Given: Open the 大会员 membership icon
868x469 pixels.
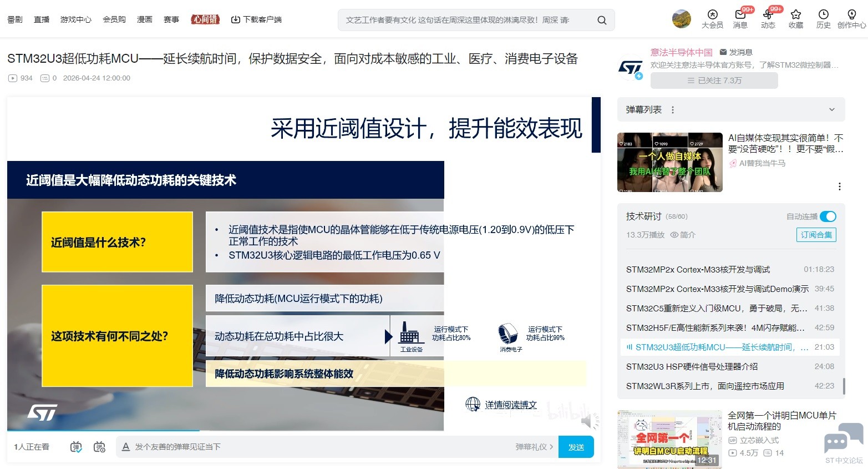Looking at the screenshot, I should pos(713,14).
